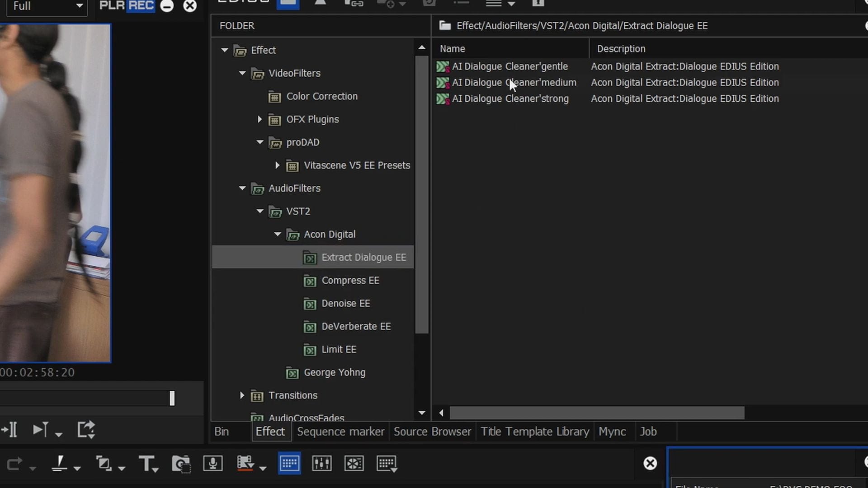
Task: Open the Full display-size dropdown
Action: coord(47,6)
